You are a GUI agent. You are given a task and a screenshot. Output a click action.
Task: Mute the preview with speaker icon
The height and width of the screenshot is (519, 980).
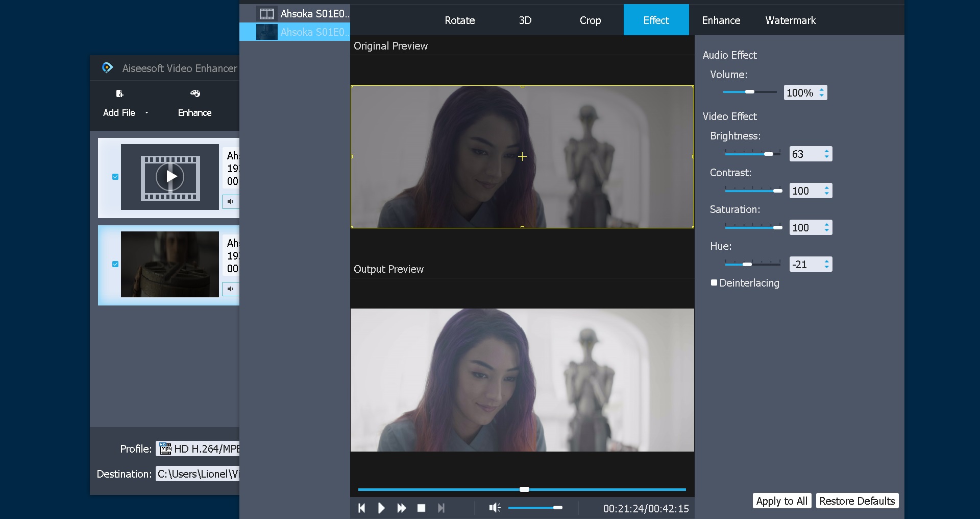pyautogui.click(x=495, y=507)
